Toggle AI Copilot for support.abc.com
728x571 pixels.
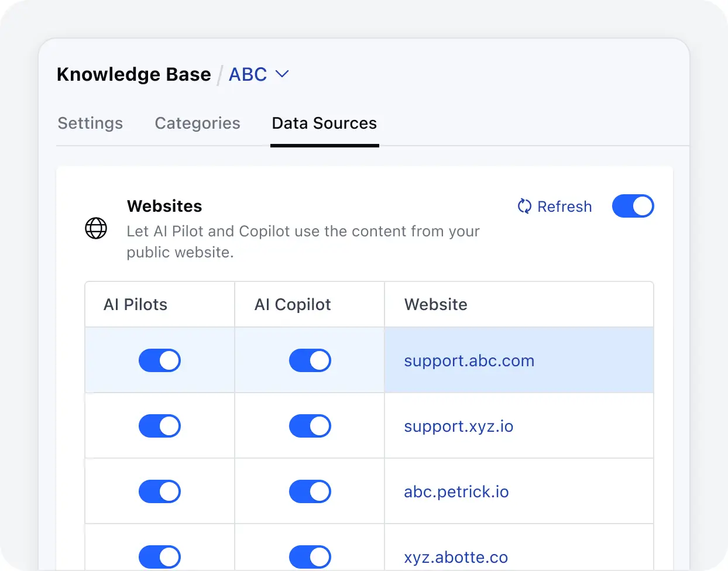(x=310, y=360)
